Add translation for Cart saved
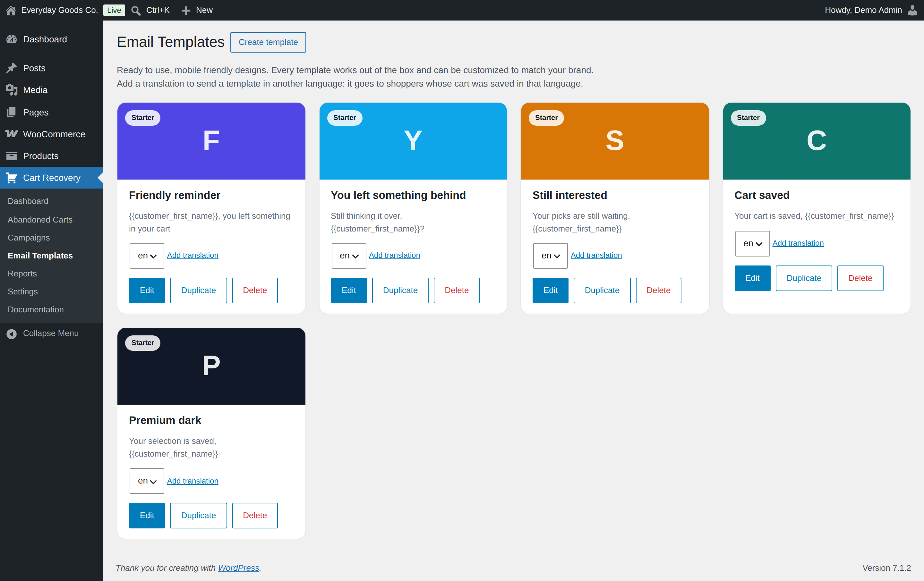Image resolution: width=924 pixels, height=581 pixels. (798, 243)
